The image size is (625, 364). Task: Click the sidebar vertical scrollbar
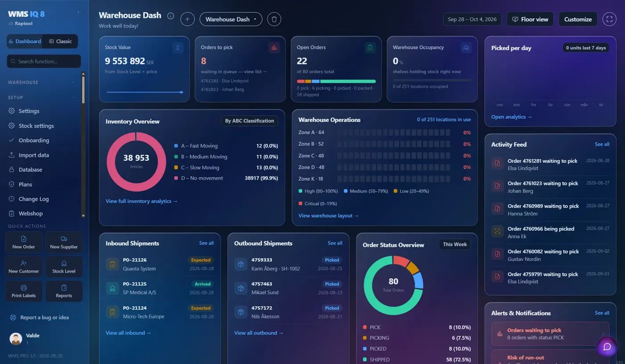(83, 145)
